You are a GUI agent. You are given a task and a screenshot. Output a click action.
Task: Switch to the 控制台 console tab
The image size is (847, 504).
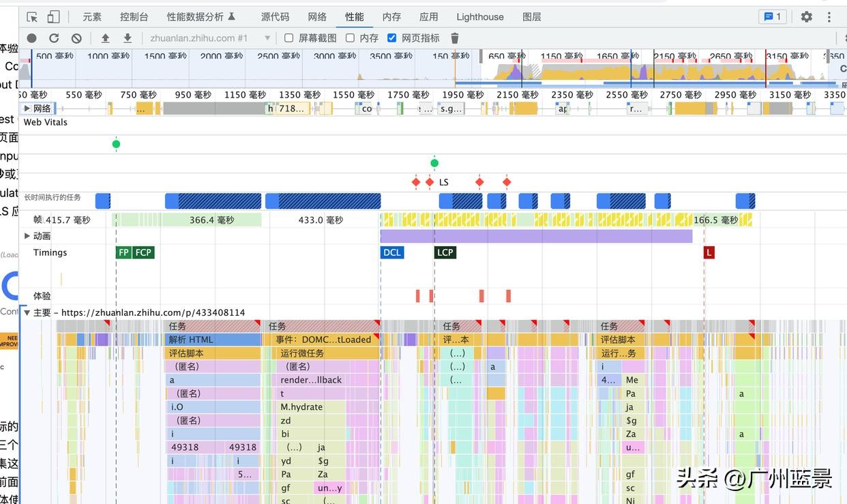134,16
